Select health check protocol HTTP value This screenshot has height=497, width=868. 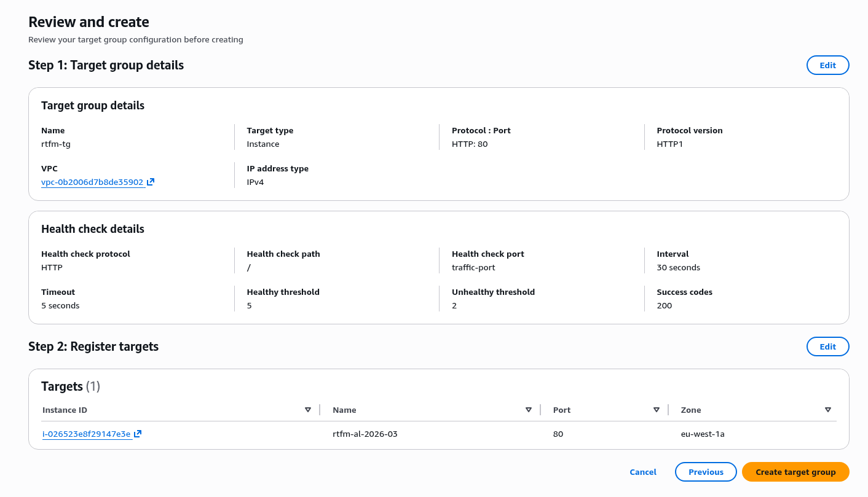[x=52, y=267]
